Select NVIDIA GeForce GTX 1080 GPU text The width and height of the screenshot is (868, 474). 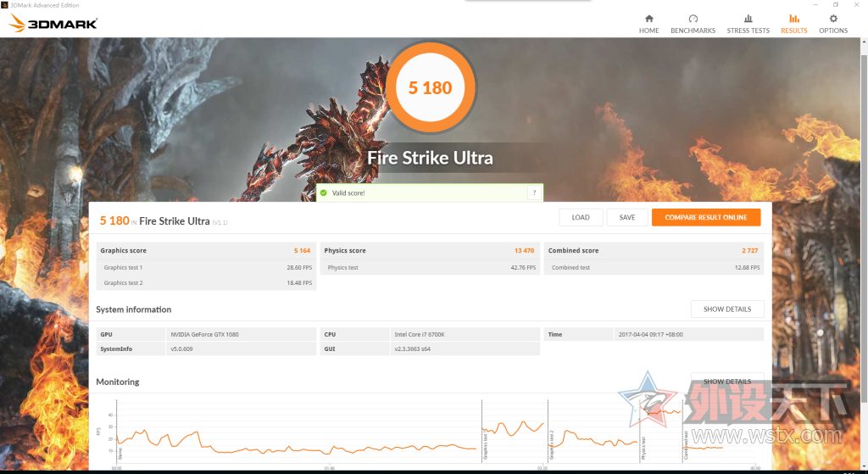pyautogui.click(x=204, y=334)
